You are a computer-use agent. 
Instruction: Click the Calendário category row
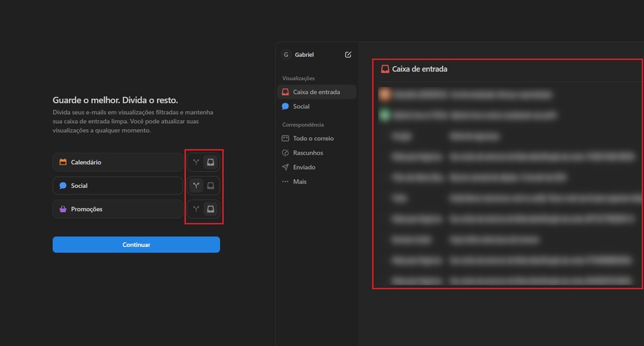(118, 162)
